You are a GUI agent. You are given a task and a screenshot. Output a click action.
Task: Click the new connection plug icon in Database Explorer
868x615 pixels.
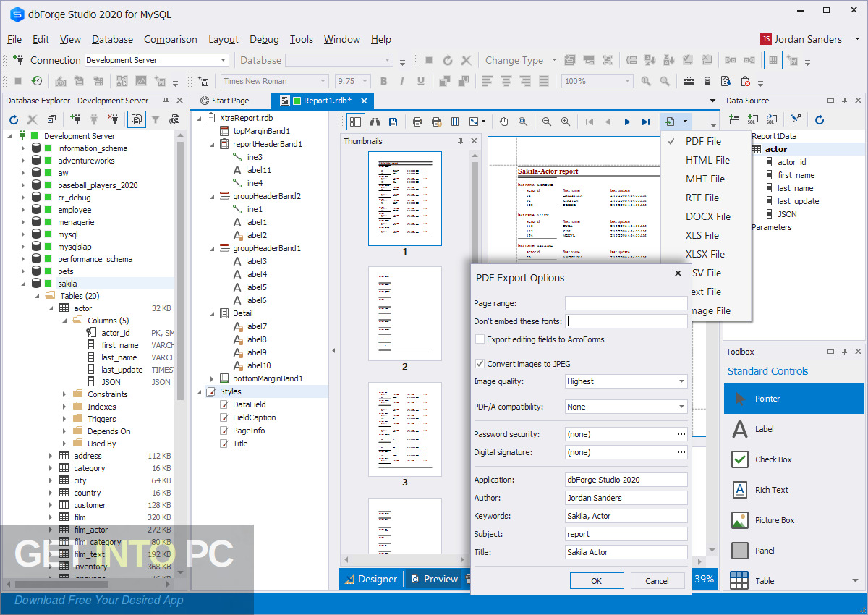click(x=75, y=119)
